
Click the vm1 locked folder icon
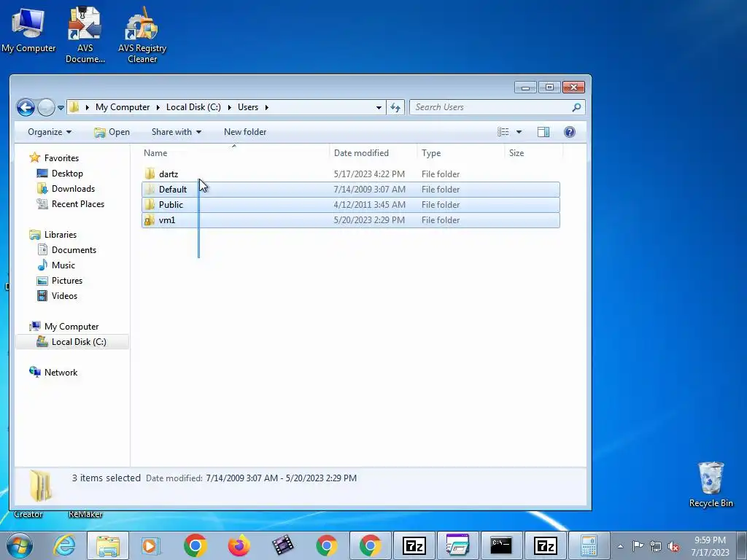(150, 220)
